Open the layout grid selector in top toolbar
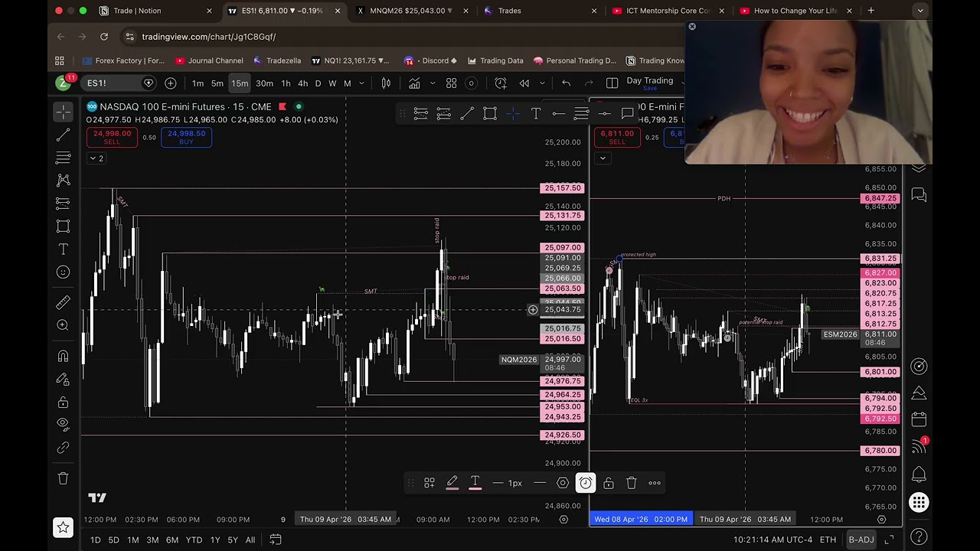The width and height of the screenshot is (980, 551). [x=452, y=83]
